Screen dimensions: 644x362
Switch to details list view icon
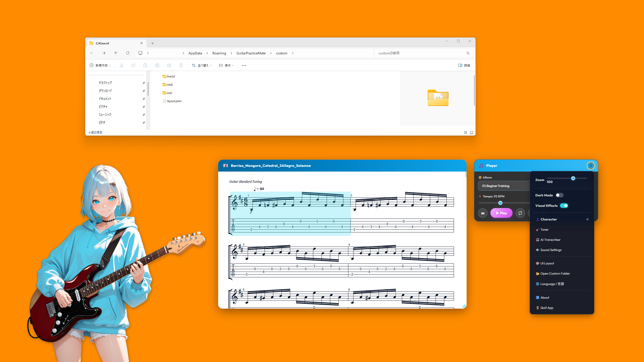(x=465, y=132)
